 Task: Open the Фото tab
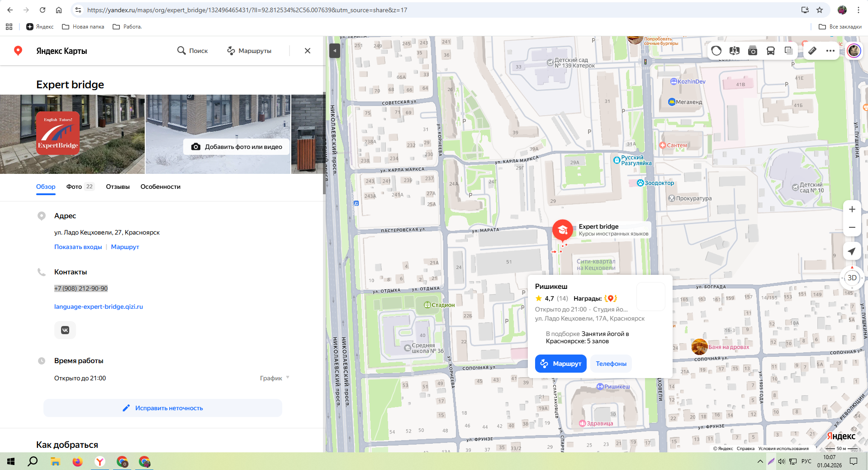click(74, 187)
